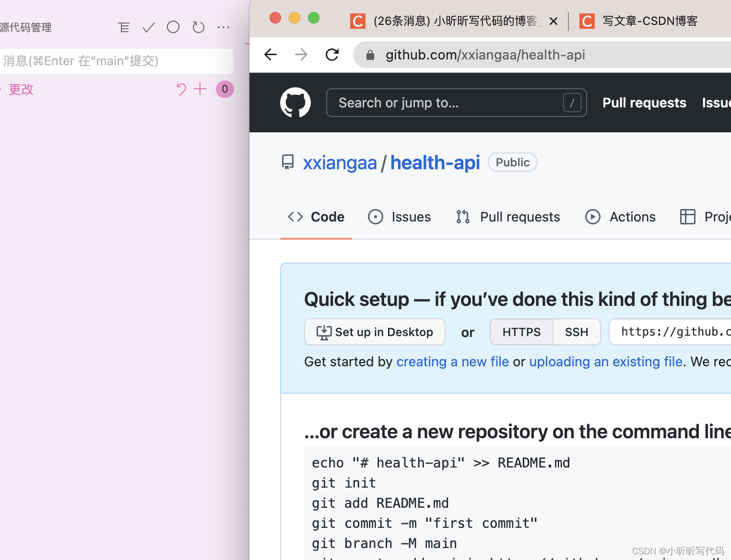
Task: Click the Search or jump to field
Action: [456, 103]
